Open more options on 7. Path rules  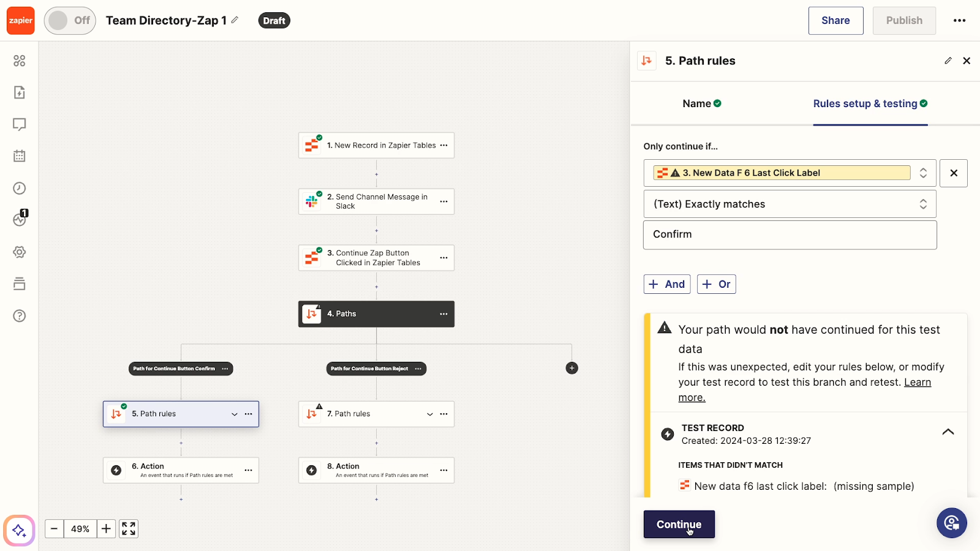coord(444,414)
